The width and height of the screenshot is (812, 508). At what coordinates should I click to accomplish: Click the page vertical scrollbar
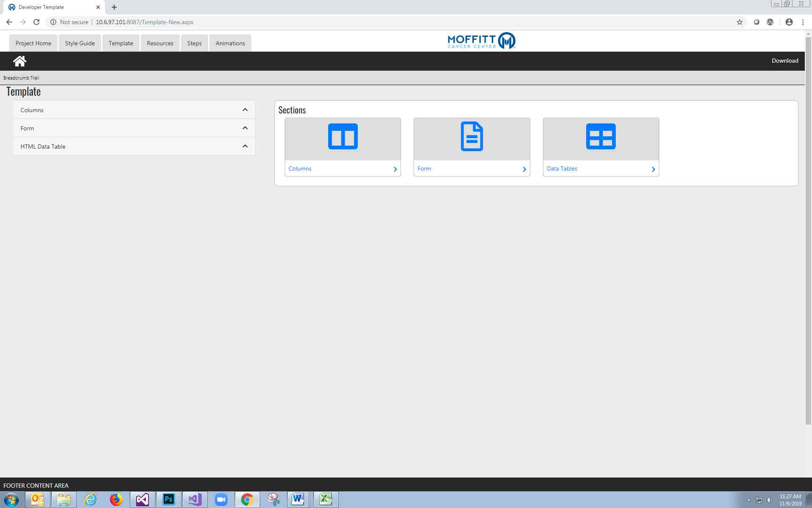[x=808, y=231]
